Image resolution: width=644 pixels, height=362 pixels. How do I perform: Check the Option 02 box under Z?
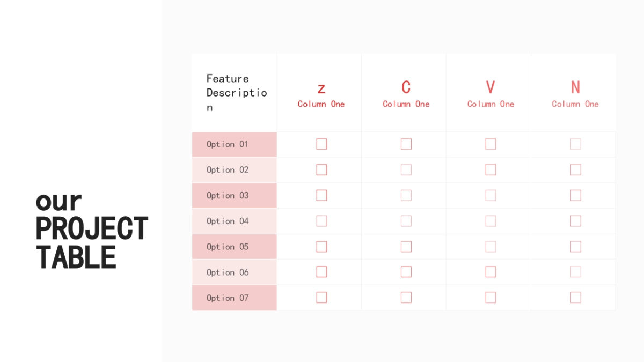point(321,169)
